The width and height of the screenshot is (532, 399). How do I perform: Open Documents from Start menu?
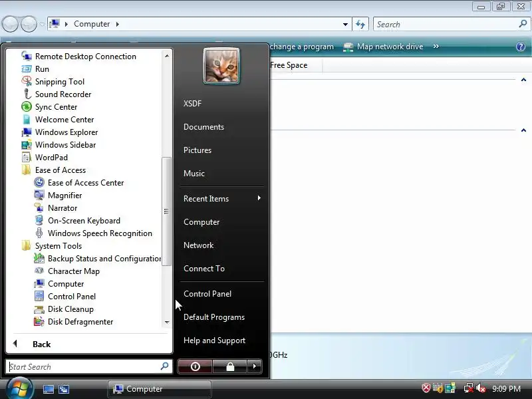(203, 127)
